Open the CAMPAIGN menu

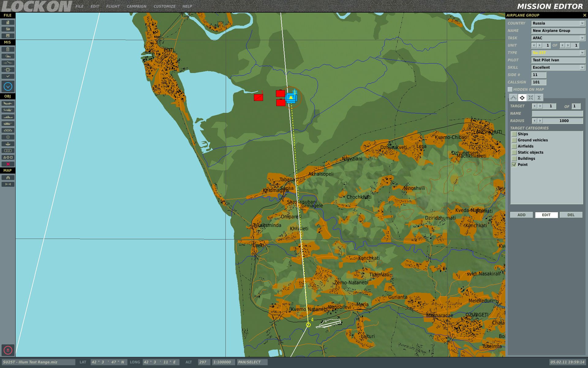(137, 6)
